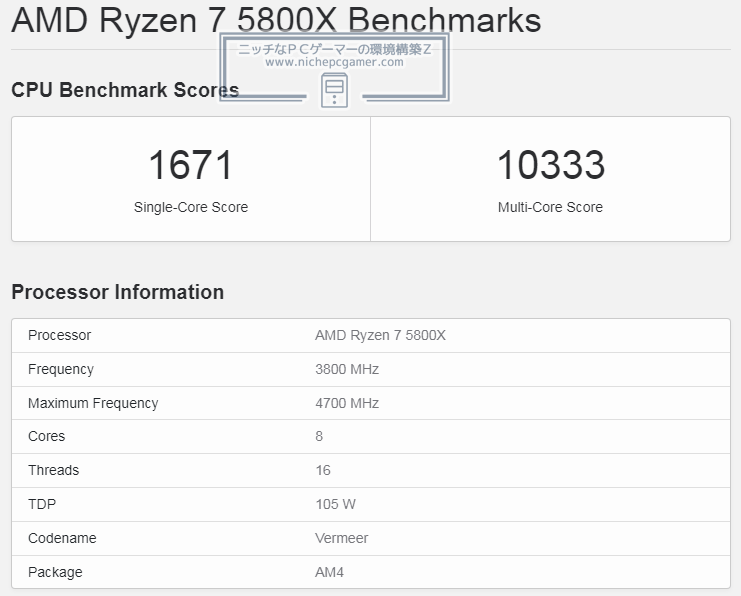This screenshot has height=596, width=741.
Task: Click the Package row label
Action: [55, 572]
